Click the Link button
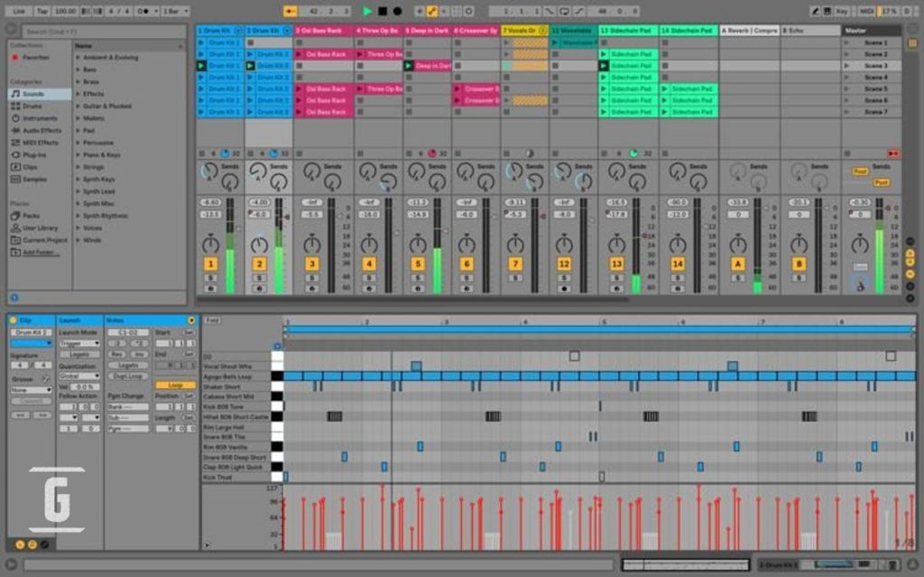This screenshot has width=924, height=577. (x=19, y=11)
